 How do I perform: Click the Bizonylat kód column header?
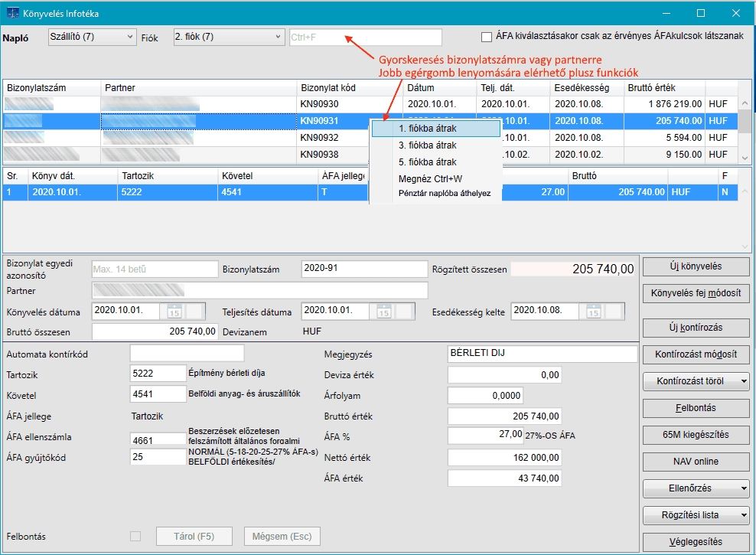pyautogui.click(x=349, y=88)
